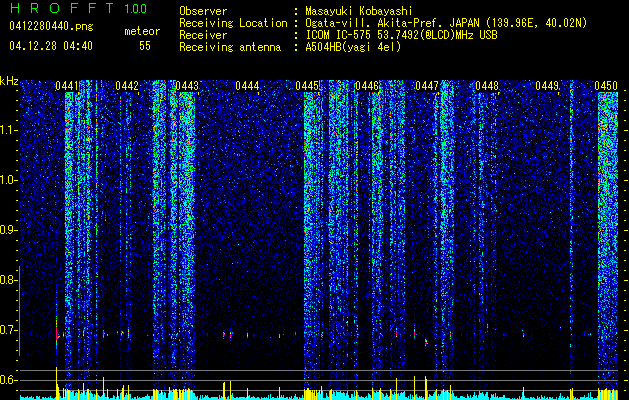Click the time marker 0445

(x=307, y=86)
